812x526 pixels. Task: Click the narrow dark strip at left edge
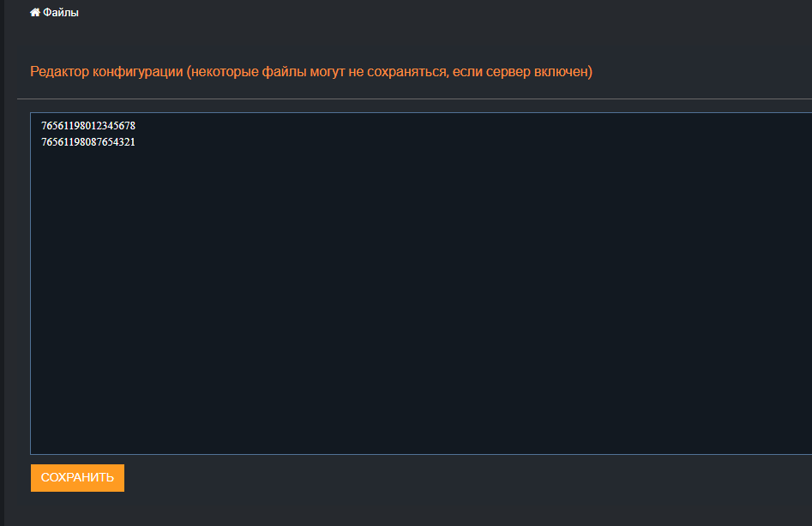2,257
